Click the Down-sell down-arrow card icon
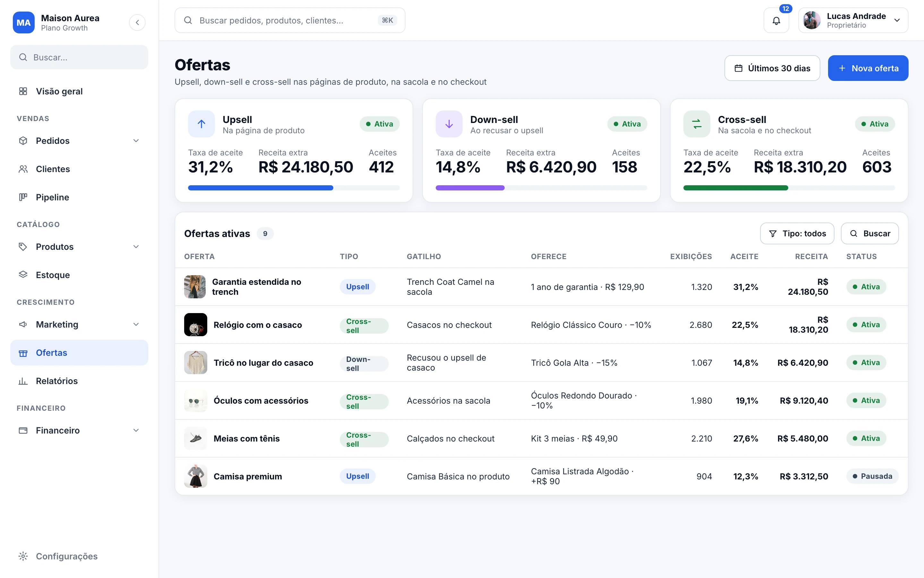 point(449,124)
